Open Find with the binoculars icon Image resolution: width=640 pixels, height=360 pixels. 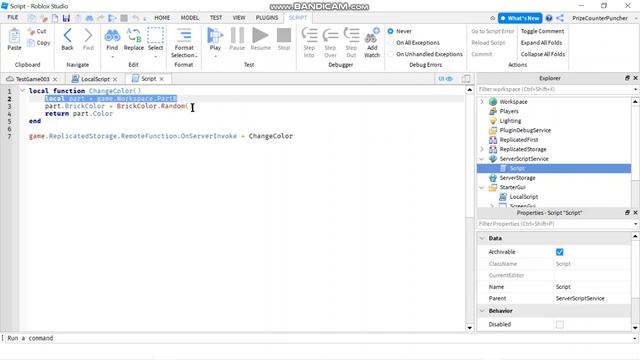tap(112, 36)
